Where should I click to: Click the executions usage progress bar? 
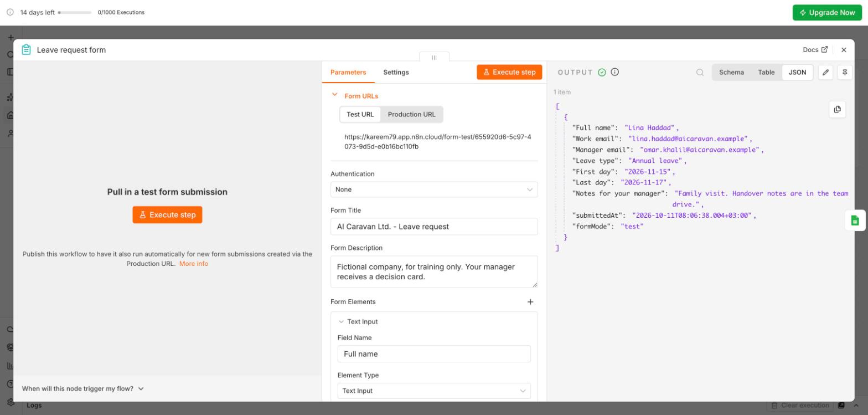[75, 13]
